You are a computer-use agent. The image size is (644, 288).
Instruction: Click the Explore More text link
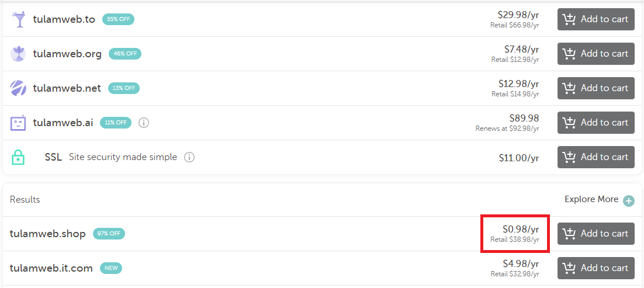click(x=591, y=199)
